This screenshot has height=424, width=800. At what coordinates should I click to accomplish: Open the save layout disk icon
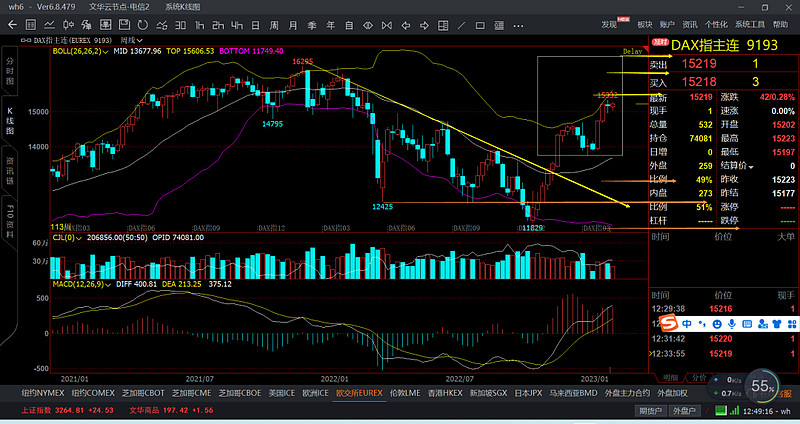124,25
